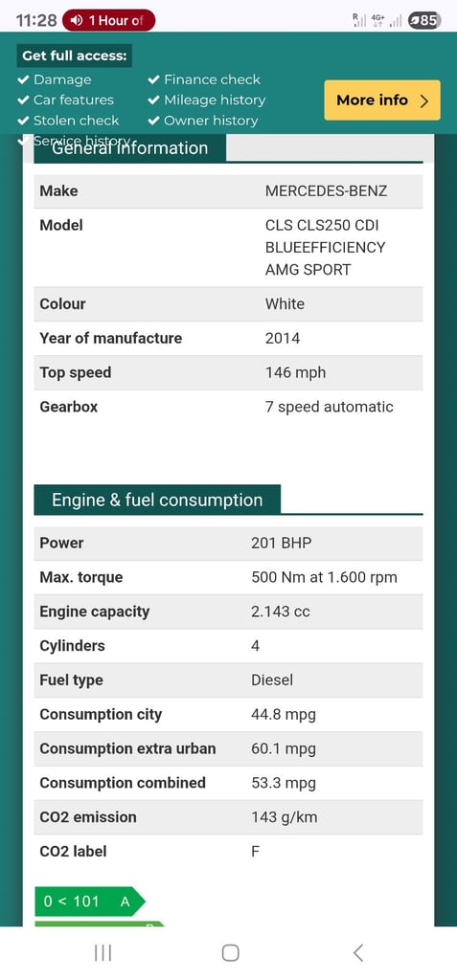Viewport: 457px width, 980px height.
Task: Tap the status bar clock 11:28
Action: point(35,20)
